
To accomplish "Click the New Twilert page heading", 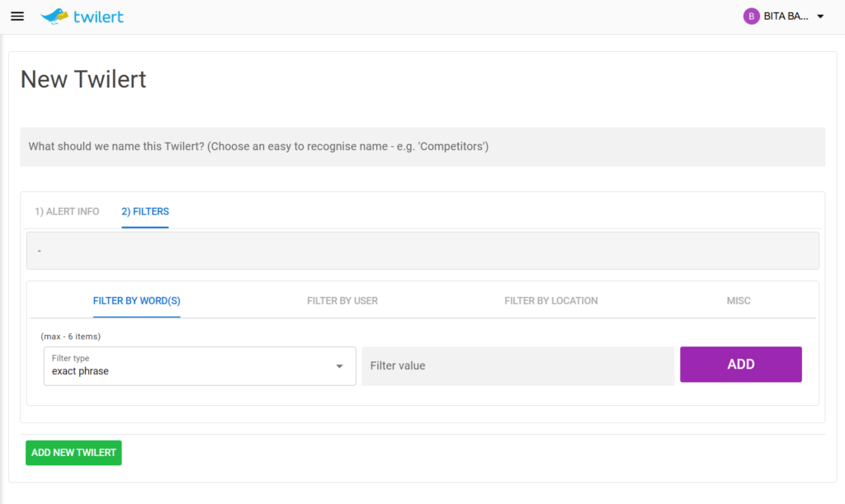I will click(83, 79).
